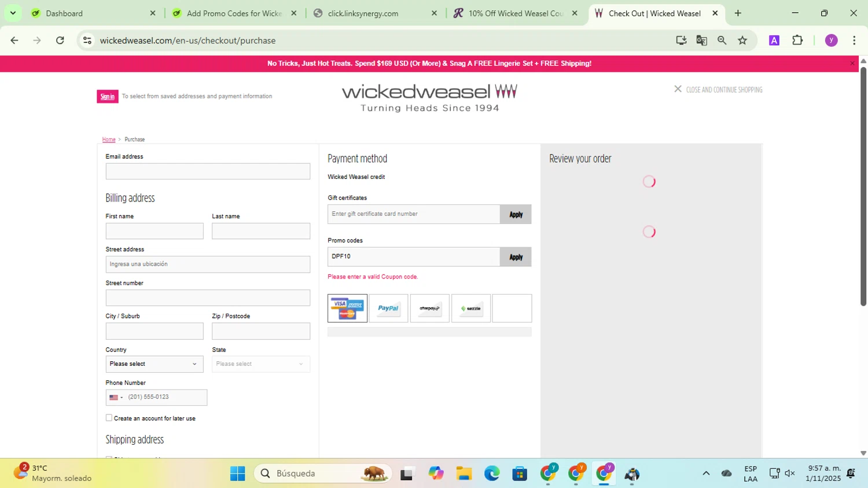This screenshot has width=868, height=488.
Task: Open the translate page icon
Action: pyautogui.click(x=701, y=41)
